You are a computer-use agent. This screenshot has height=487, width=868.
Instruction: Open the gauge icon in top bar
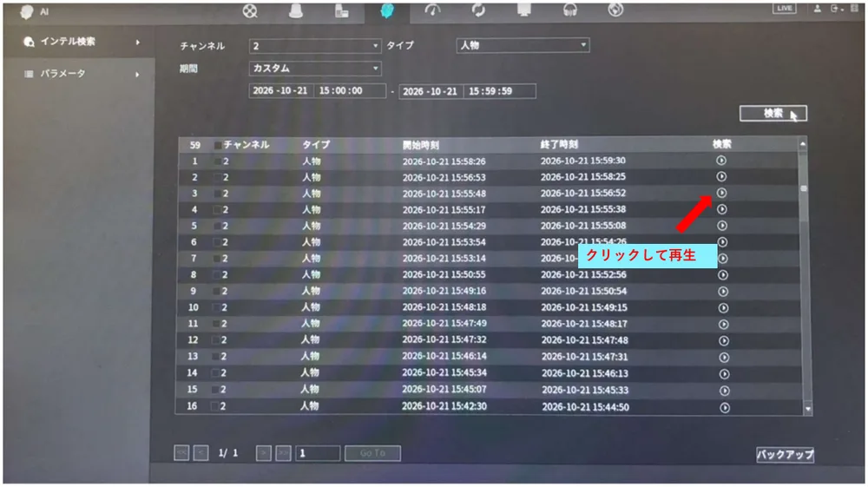(432, 11)
